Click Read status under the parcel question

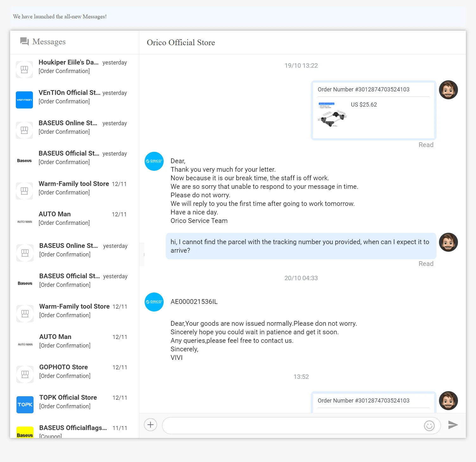click(x=426, y=264)
